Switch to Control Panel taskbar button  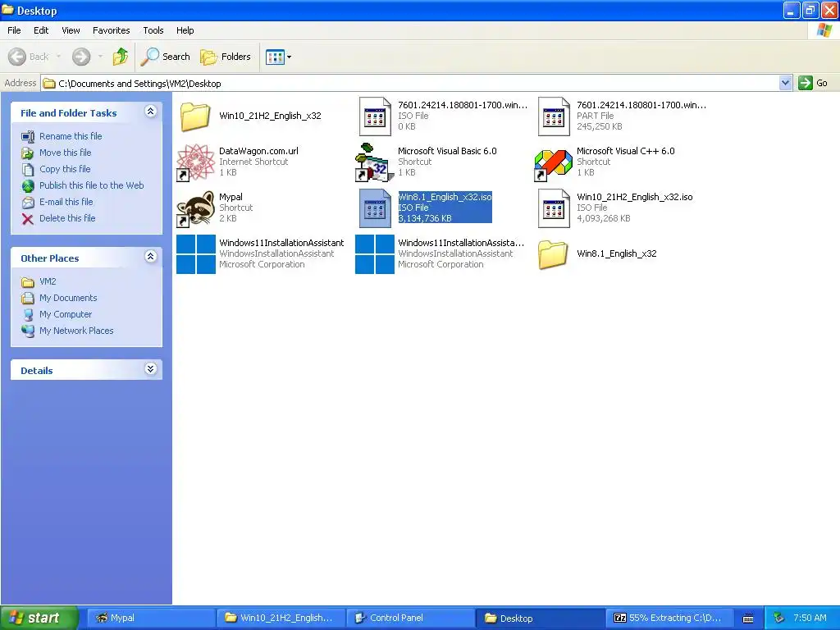tap(411, 618)
